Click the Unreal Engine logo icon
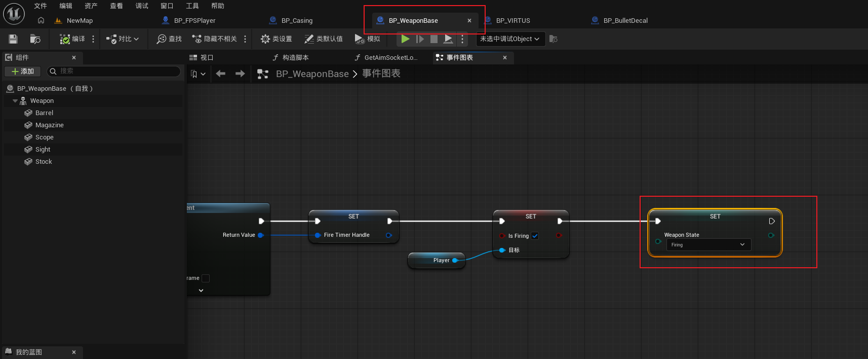Viewport: 868px width, 359px height. (x=14, y=14)
